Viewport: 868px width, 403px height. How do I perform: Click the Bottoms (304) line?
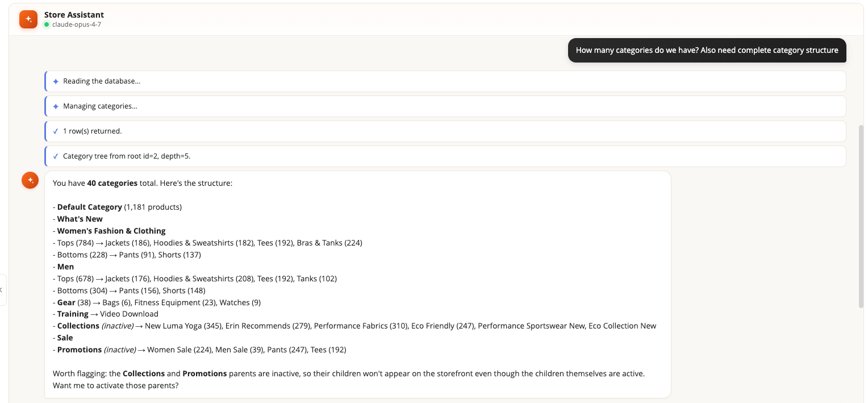(x=129, y=290)
